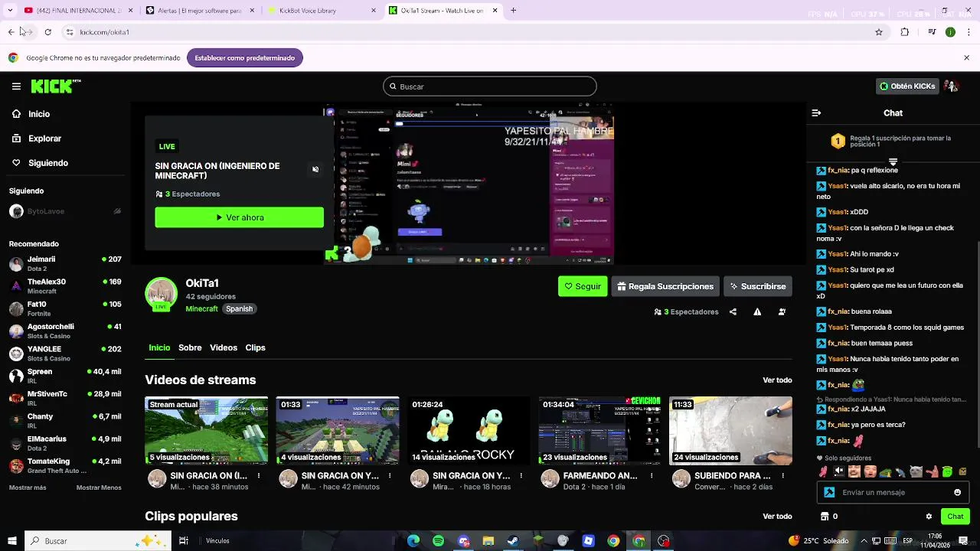Click the Suscribirse button
The height and width of the screenshot is (551, 980).
(758, 286)
